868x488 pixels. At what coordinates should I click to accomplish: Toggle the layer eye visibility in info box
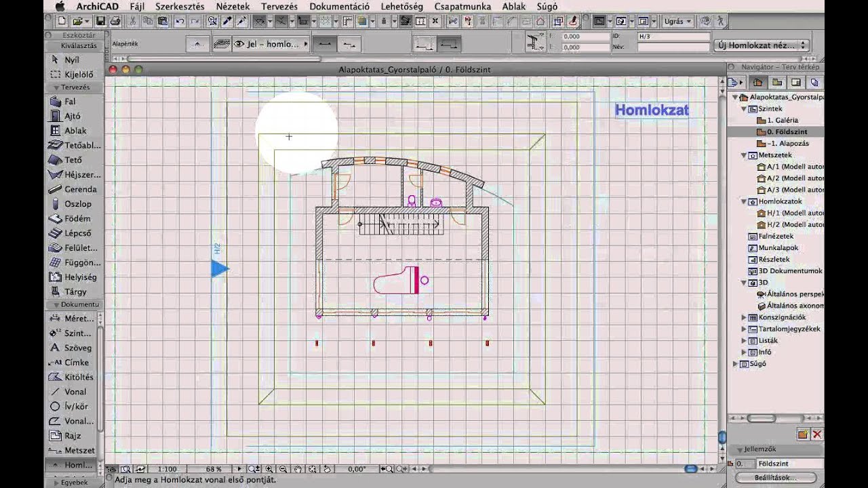pos(239,44)
